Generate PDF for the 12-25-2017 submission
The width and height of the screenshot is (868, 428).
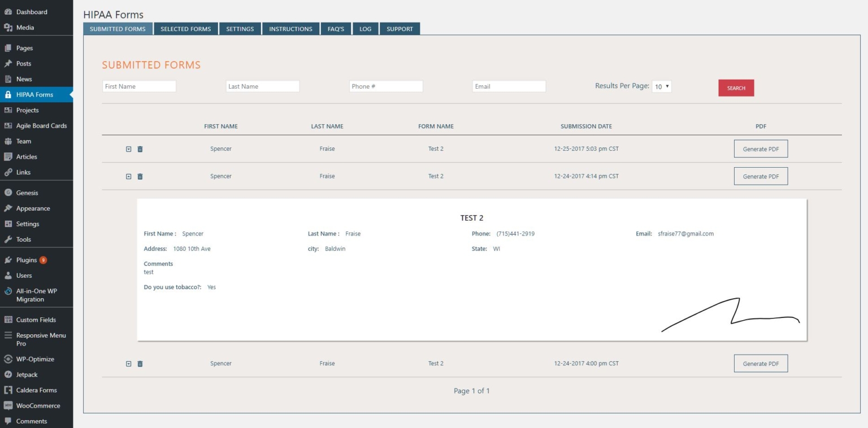click(x=761, y=149)
